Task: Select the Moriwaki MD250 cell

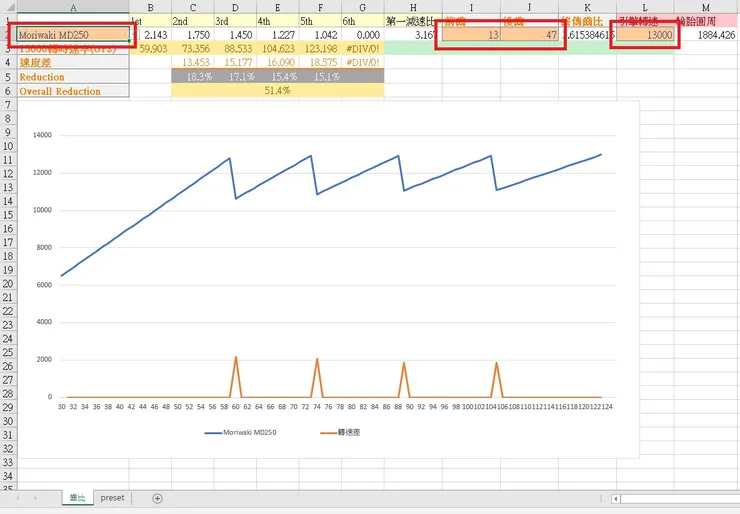Action: pos(73,35)
